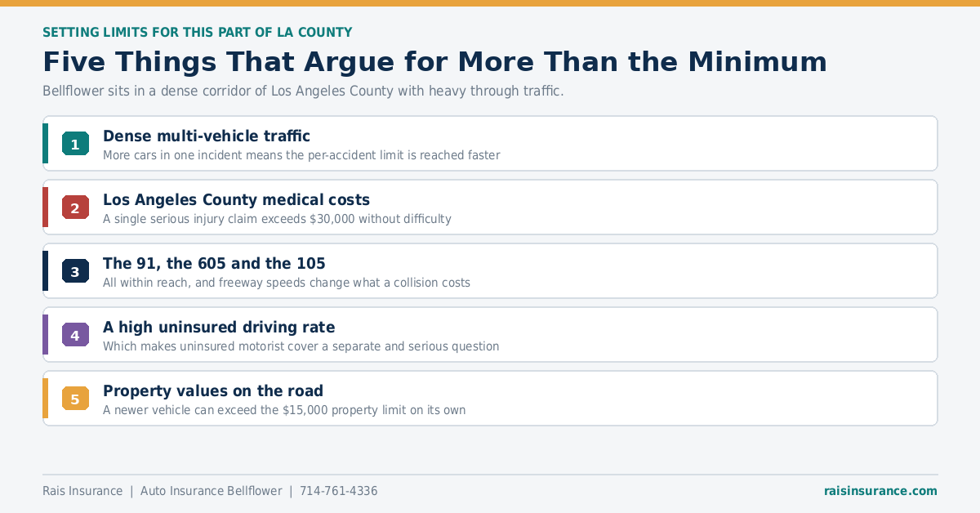
Task: Click the orange accent bar at top
Action: coord(490,3)
